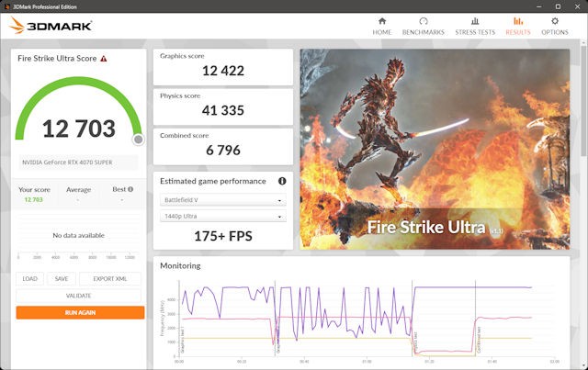The height and width of the screenshot is (370, 588).
Task: Click the 175+ FPS estimate
Action: click(x=223, y=236)
